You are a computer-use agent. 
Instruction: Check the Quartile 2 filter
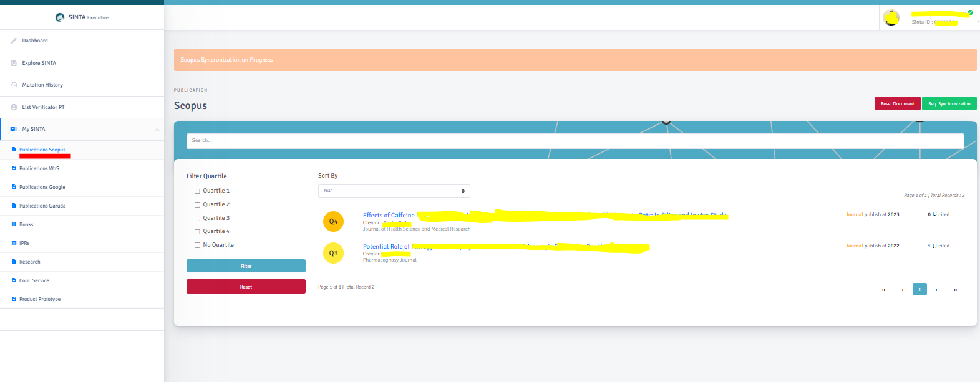coord(197,204)
